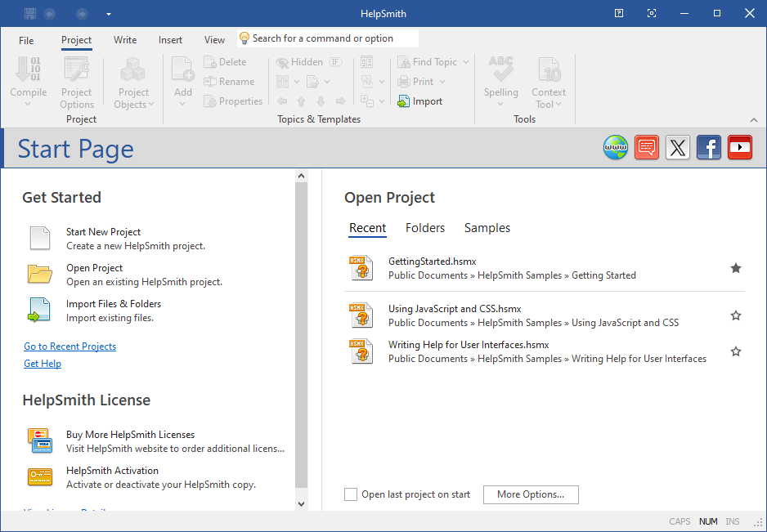Open the HelpSmith website globe icon
This screenshot has width=767, height=532.
(616, 147)
